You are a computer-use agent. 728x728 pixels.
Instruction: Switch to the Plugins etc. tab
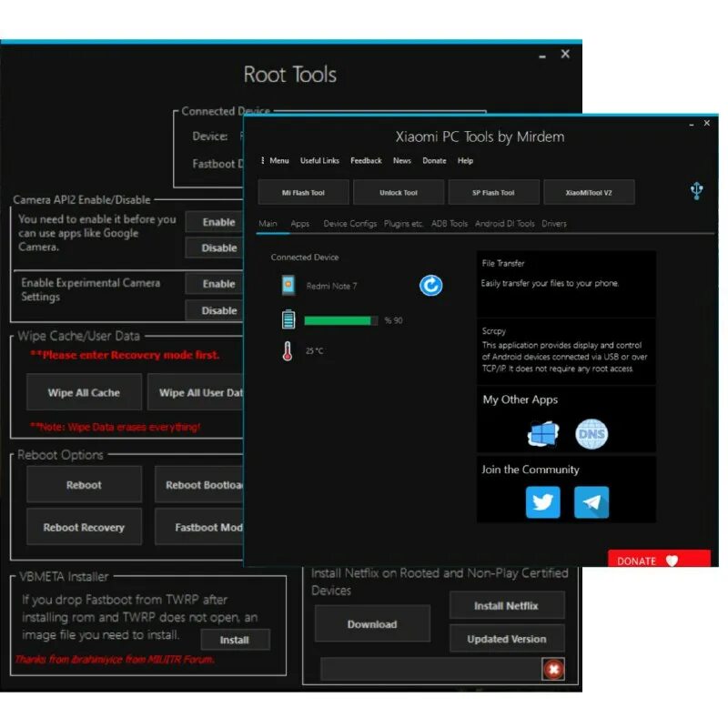click(x=403, y=223)
